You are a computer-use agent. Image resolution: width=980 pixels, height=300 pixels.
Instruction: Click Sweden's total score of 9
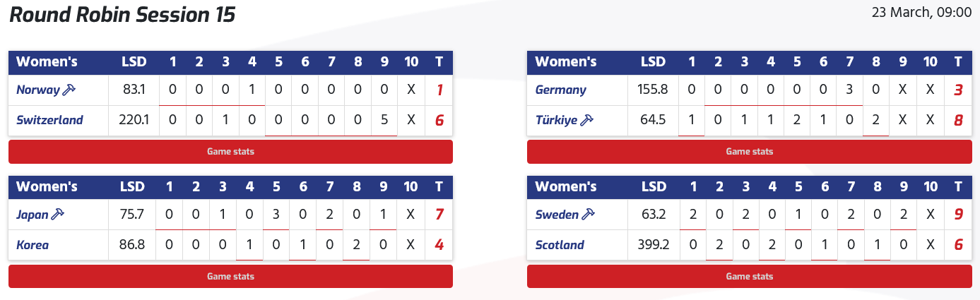[957, 215]
